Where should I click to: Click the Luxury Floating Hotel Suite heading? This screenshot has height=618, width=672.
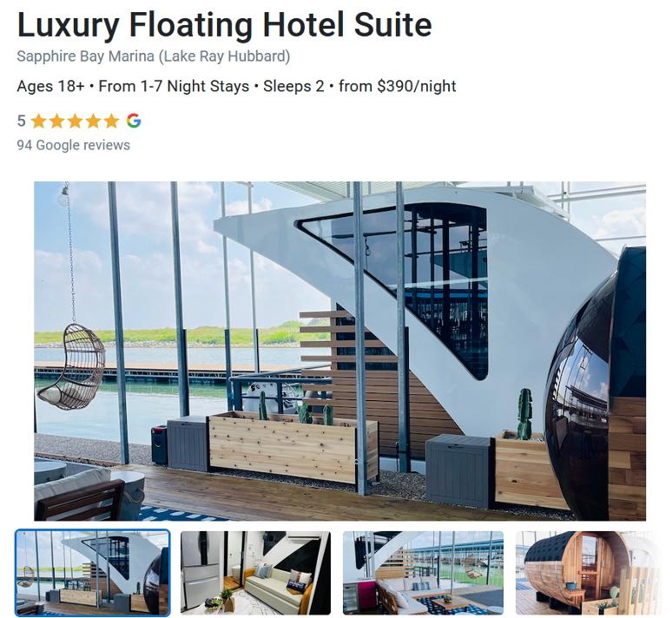tap(224, 25)
